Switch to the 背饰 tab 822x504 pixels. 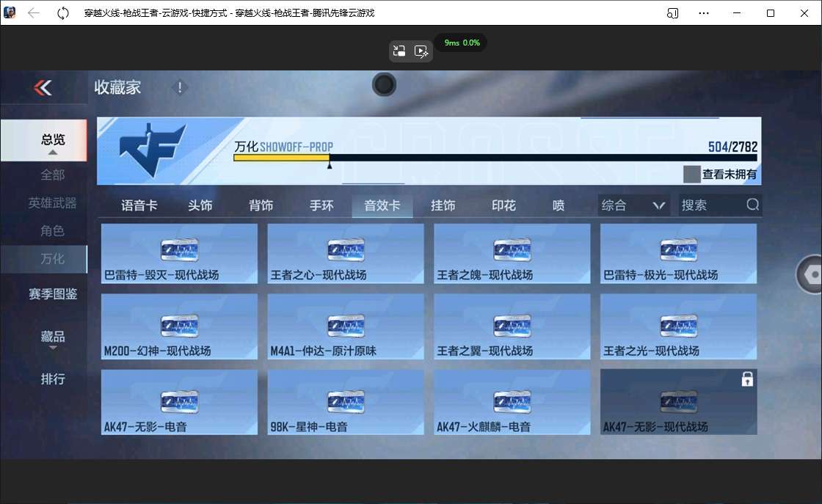pos(261,205)
